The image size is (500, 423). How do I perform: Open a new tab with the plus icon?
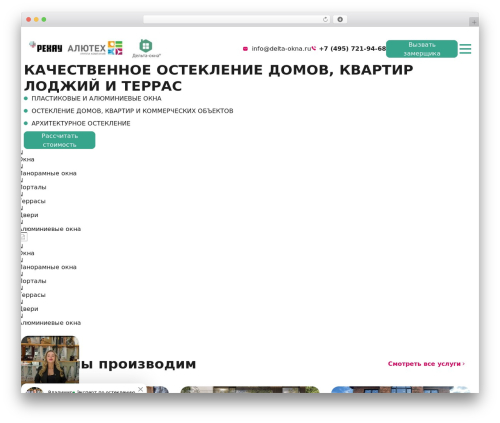[x=474, y=22]
